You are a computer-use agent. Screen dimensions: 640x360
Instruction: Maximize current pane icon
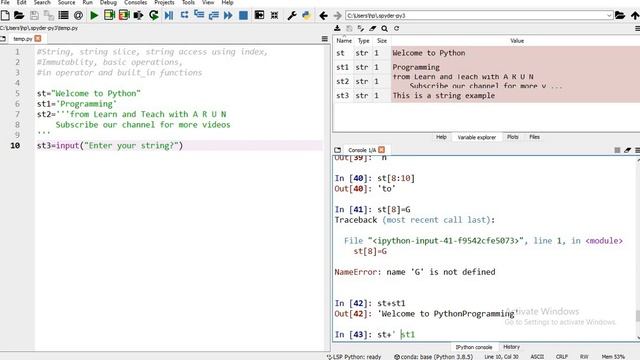(259, 15)
